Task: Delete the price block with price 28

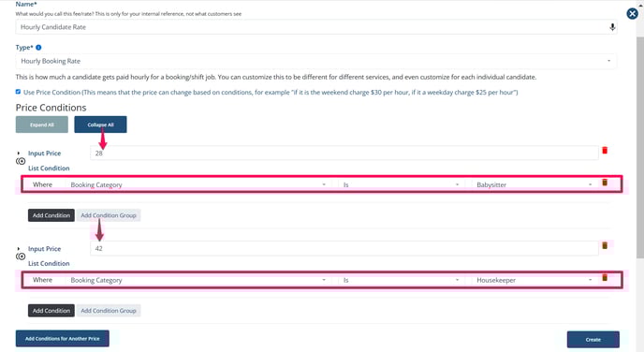Action: point(605,151)
